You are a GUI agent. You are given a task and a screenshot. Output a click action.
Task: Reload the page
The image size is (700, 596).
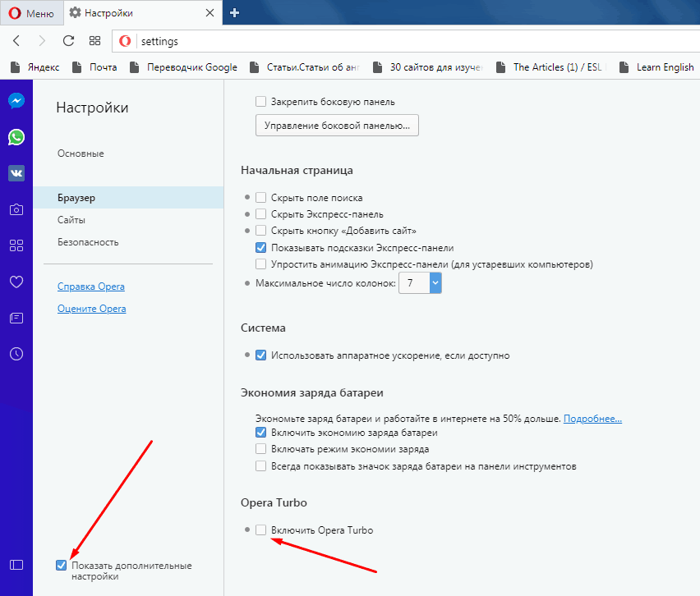tap(68, 41)
